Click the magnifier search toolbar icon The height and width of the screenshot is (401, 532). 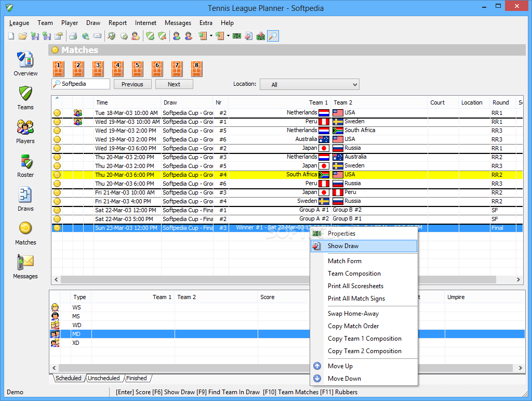[273, 36]
